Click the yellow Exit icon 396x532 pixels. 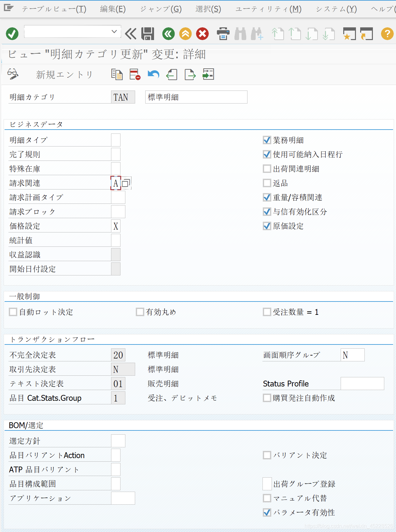point(185,34)
